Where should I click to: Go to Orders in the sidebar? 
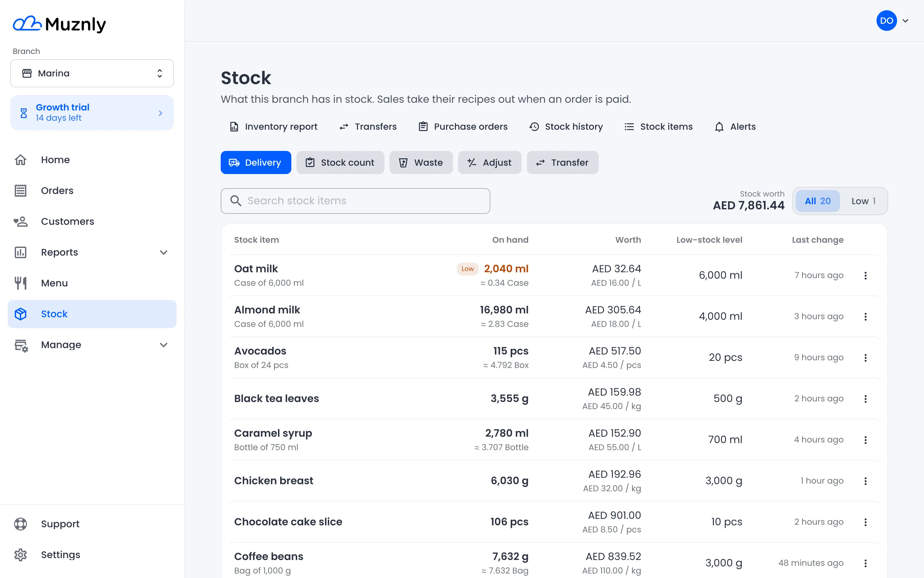coord(92,190)
